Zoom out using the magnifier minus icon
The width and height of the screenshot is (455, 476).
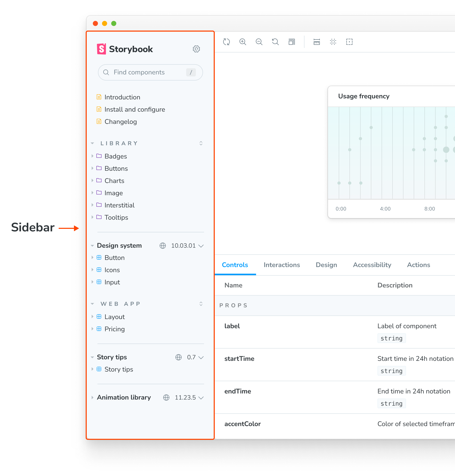259,42
